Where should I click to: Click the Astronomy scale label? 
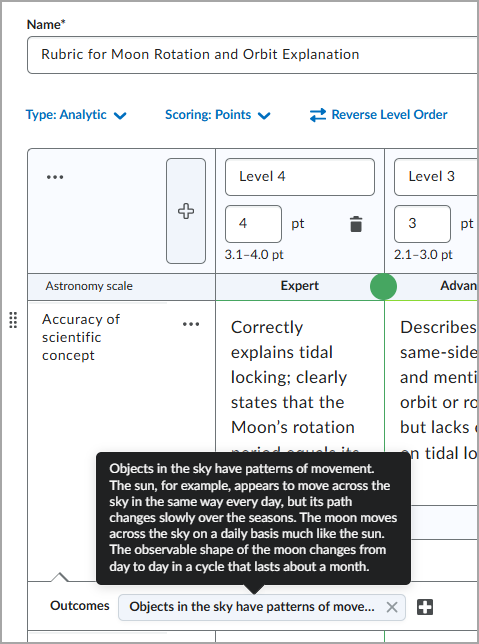point(89,286)
